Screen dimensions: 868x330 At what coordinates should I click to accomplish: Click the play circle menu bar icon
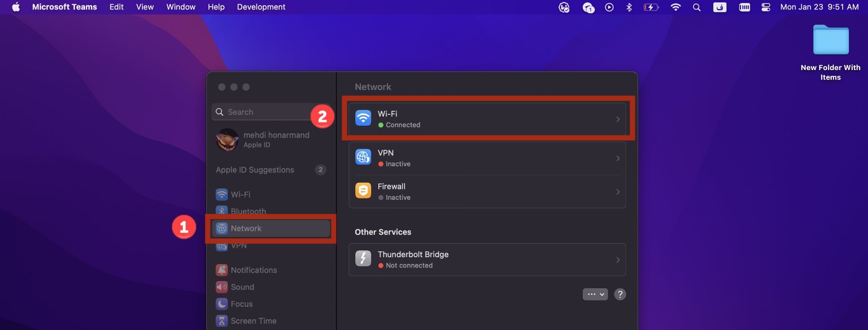click(x=609, y=7)
